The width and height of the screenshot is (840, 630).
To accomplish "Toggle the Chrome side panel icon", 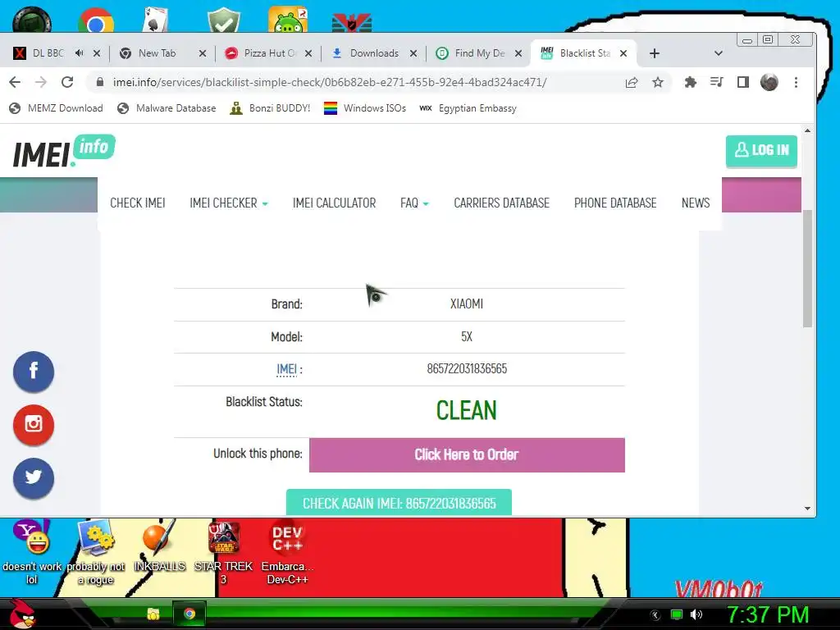I will point(742,82).
